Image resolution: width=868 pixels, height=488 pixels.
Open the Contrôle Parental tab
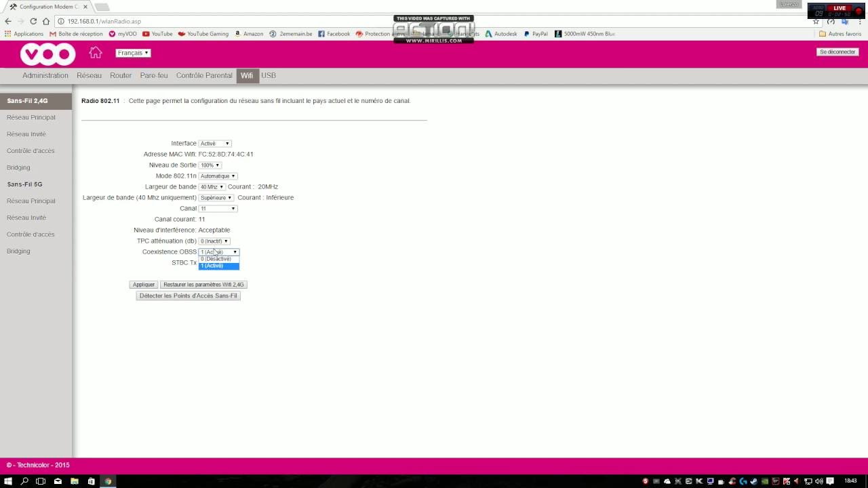(x=204, y=76)
